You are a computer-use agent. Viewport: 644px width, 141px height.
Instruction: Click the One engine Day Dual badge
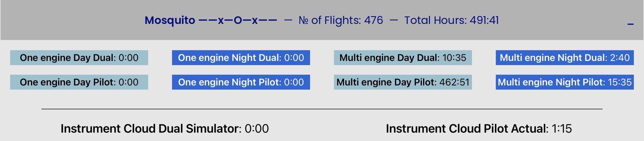click(79, 58)
